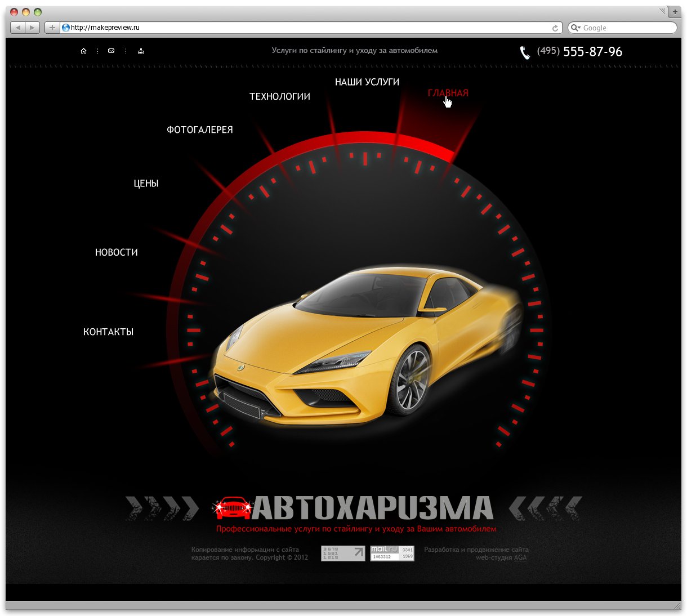Minimize window using yellow button
The image size is (687, 616).
pos(26,12)
